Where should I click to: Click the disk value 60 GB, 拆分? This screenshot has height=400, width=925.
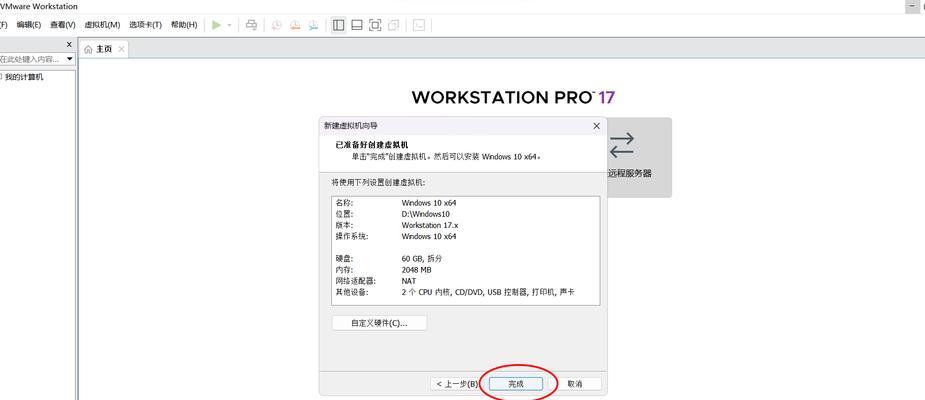(x=422, y=259)
